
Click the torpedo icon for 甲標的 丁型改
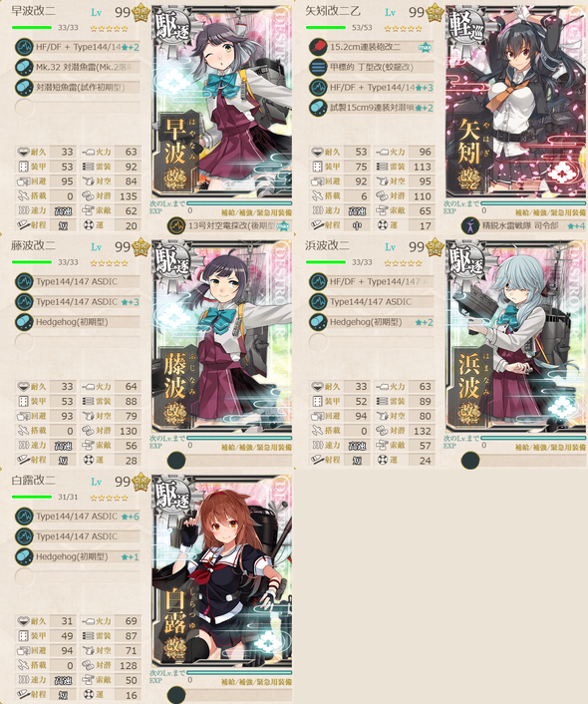(x=318, y=68)
